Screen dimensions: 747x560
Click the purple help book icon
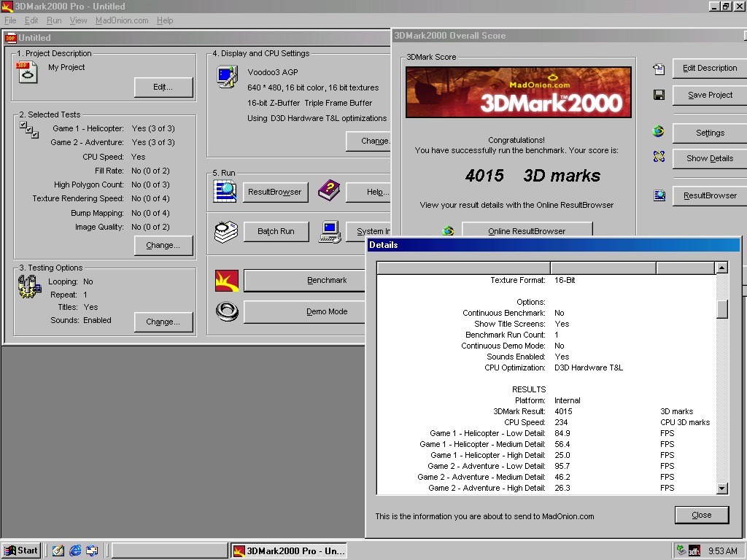pyautogui.click(x=329, y=190)
